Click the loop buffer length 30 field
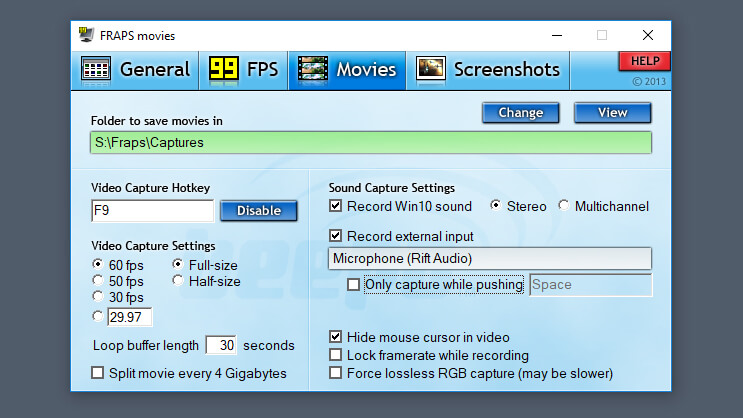This screenshot has height=418, width=743. tap(221, 345)
